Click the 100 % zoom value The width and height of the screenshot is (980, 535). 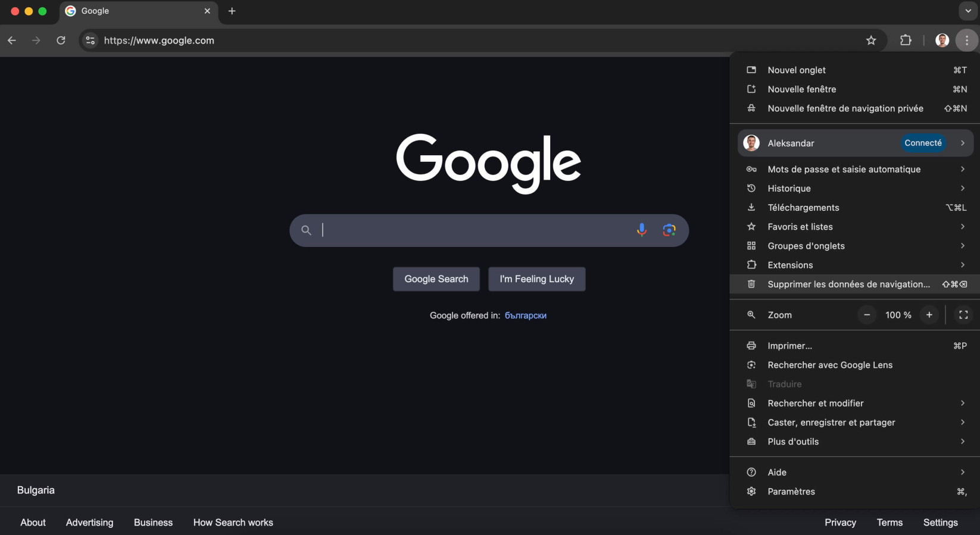coord(898,315)
